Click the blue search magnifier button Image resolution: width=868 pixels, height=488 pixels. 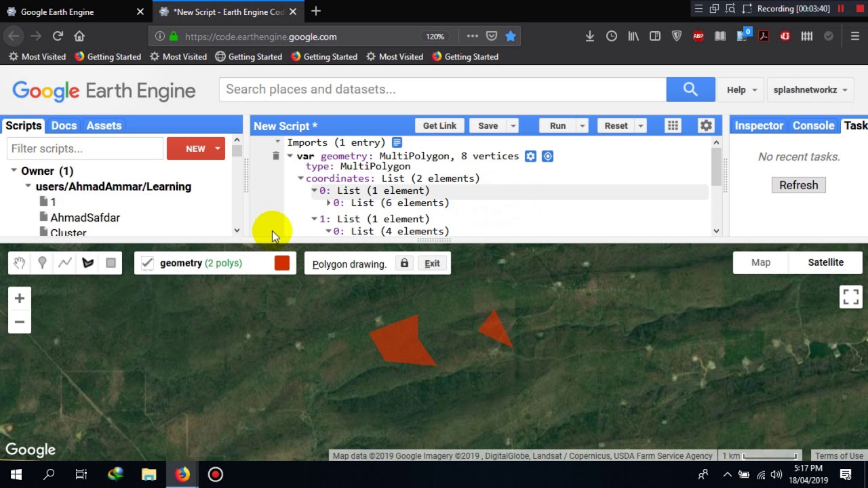690,89
